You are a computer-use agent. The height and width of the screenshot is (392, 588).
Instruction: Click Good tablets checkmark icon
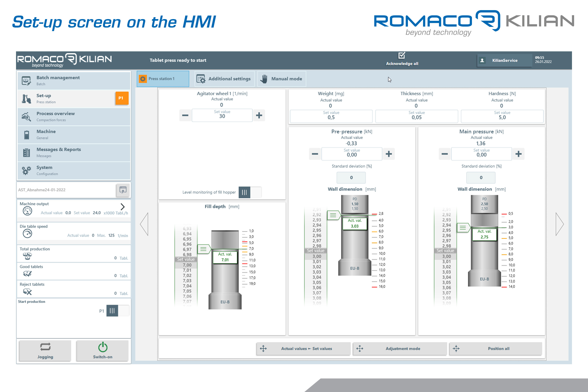click(27, 274)
